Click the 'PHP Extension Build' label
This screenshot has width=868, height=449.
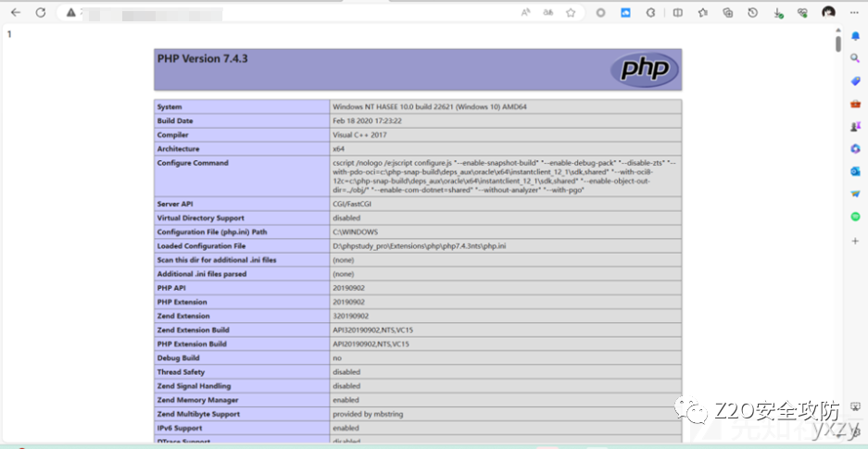click(192, 344)
